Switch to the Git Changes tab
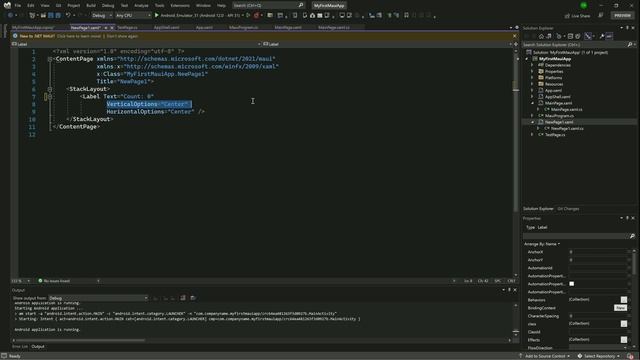The image size is (640, 360). (568, 209)
